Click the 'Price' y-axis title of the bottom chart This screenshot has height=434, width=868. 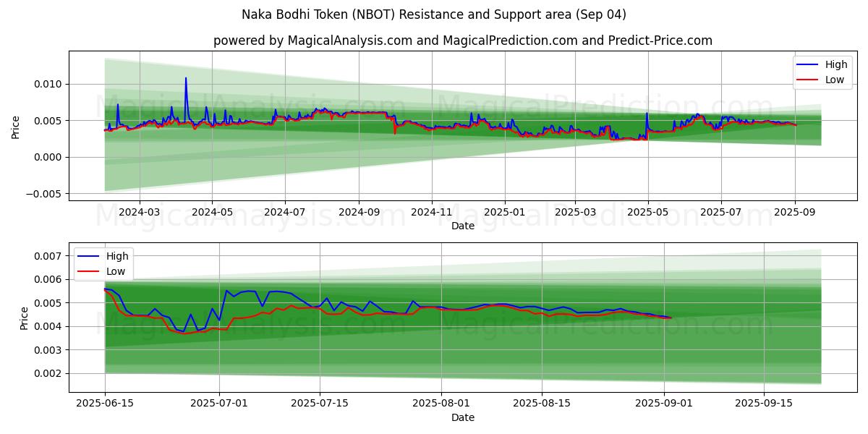pos(25,318)
